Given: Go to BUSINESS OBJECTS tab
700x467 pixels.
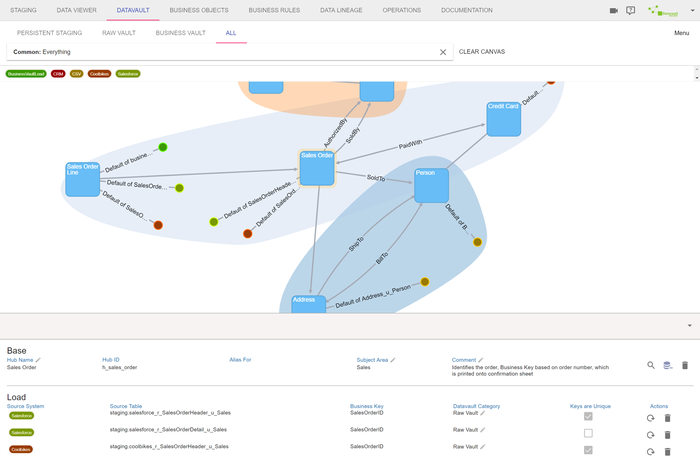Looking at the screenshot, I should tap(199, 10).
